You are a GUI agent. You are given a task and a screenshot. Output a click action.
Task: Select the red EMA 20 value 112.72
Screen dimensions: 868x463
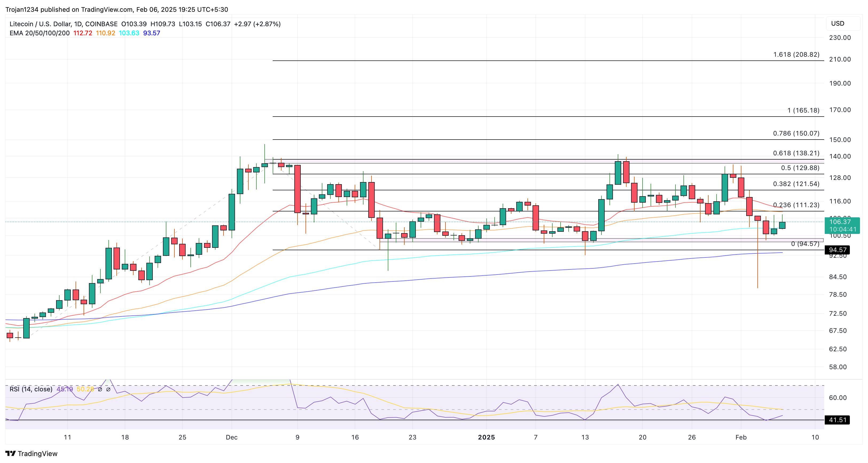(x=83, y=33)
